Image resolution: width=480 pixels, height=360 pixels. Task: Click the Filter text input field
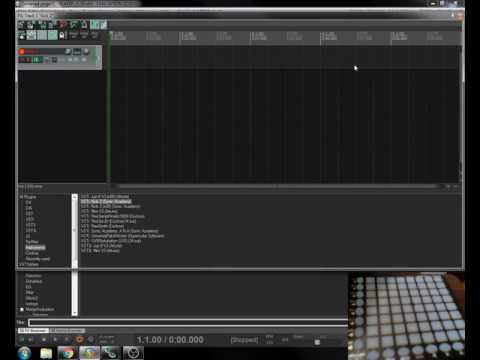tap(188, 322)
